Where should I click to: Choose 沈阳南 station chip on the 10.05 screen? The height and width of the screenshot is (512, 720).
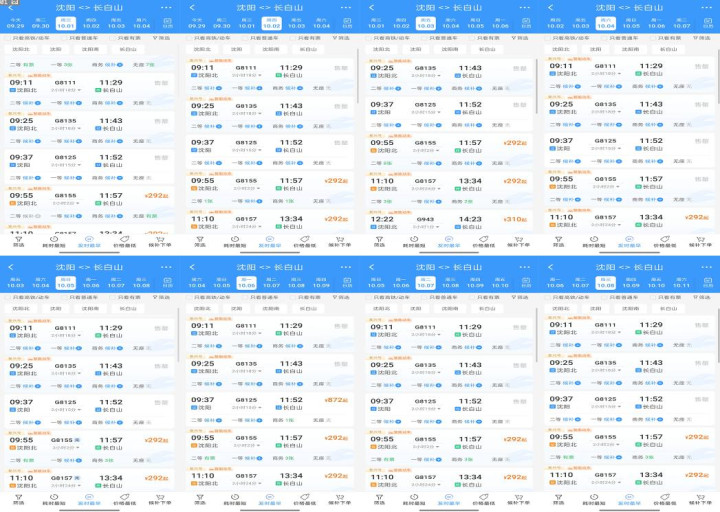pos(90,309)
